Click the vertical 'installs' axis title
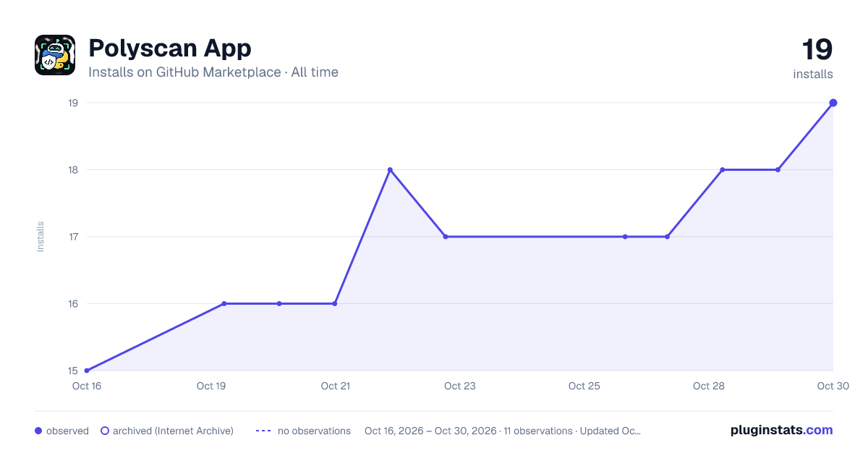This screenshot has height=456, width=868. [x=41, y=237]
